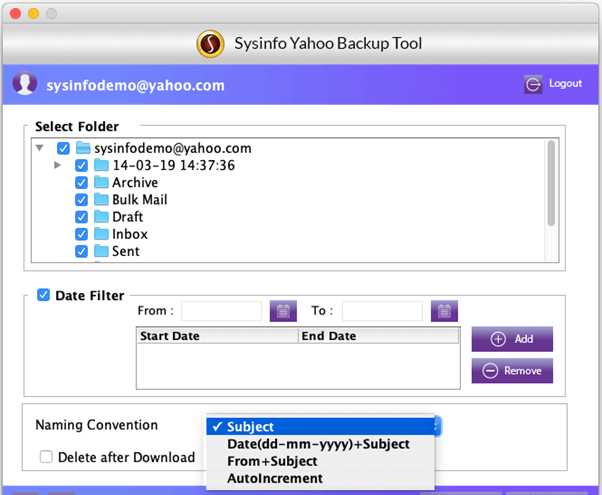Uncheck the Inbox folder checkbox
602x495 pixels.
coord(81,234)
